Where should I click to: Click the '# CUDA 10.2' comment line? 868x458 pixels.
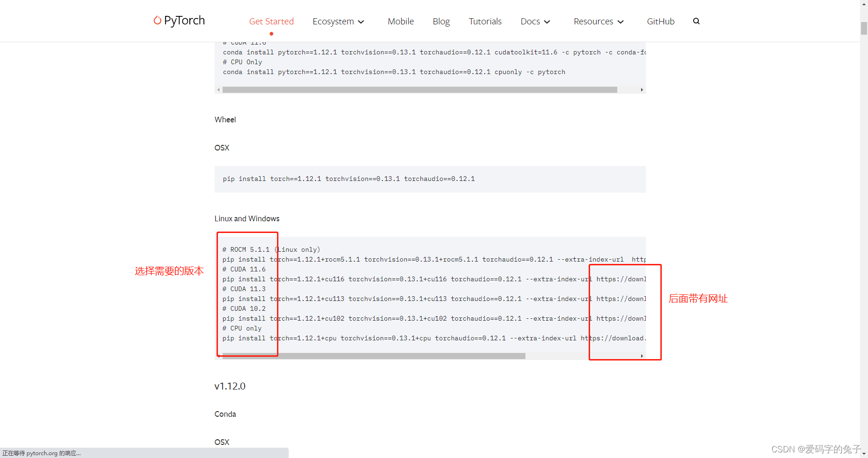(244, 308)
